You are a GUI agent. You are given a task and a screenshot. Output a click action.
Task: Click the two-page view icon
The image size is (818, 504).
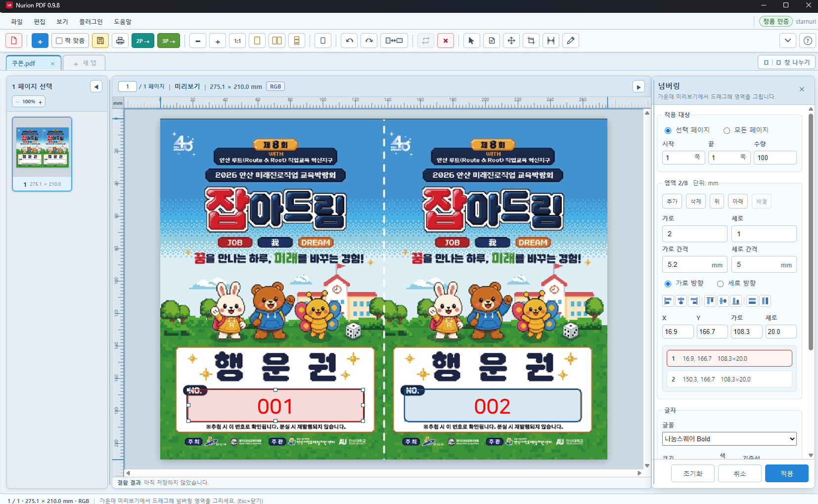point(277,41)
